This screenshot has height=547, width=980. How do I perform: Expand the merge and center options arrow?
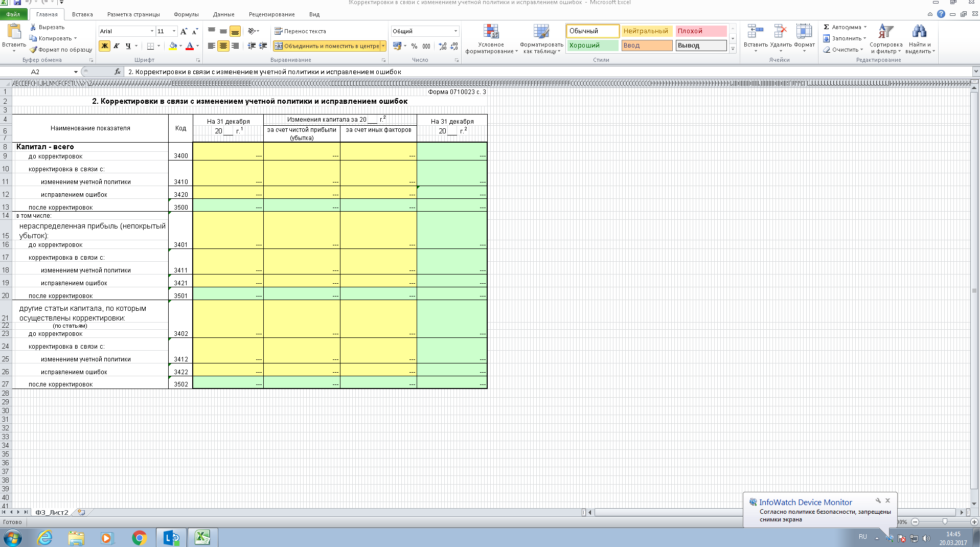pyautogui.click(x=383, y=46)
